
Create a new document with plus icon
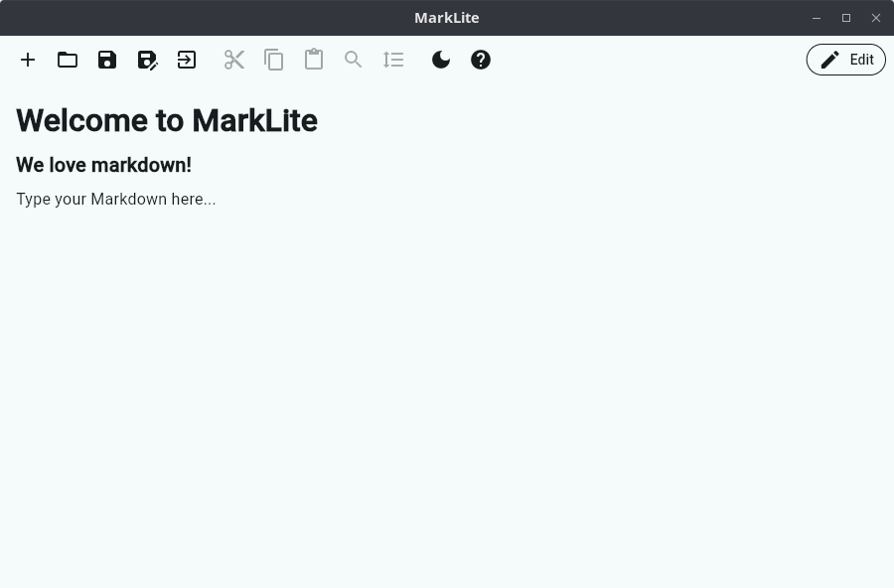[28, 60]
